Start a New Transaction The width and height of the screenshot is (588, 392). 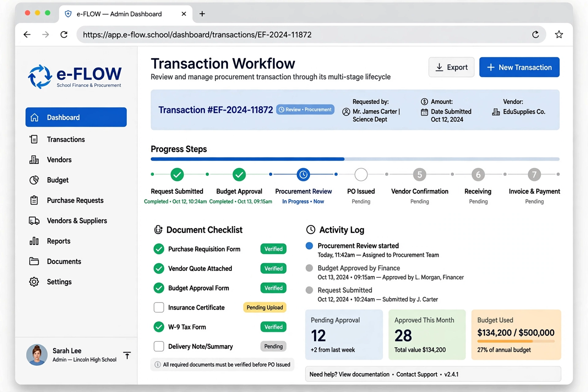519,67
